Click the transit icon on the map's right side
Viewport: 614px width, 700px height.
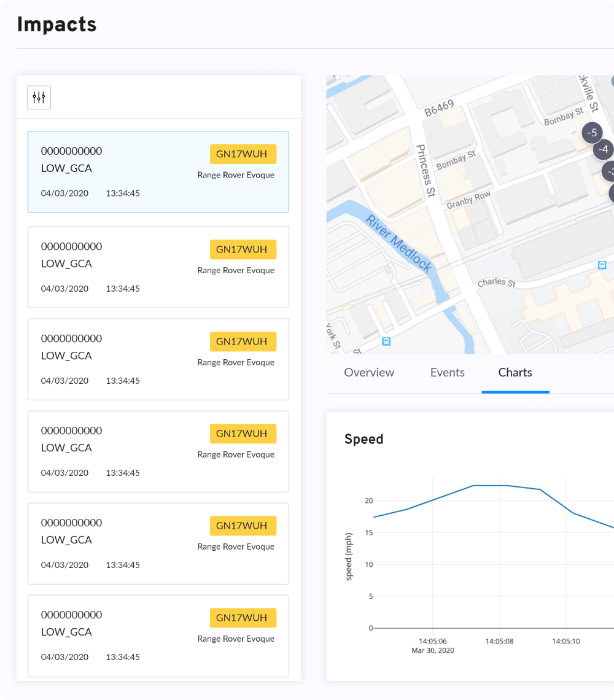[x=602, y=265]
